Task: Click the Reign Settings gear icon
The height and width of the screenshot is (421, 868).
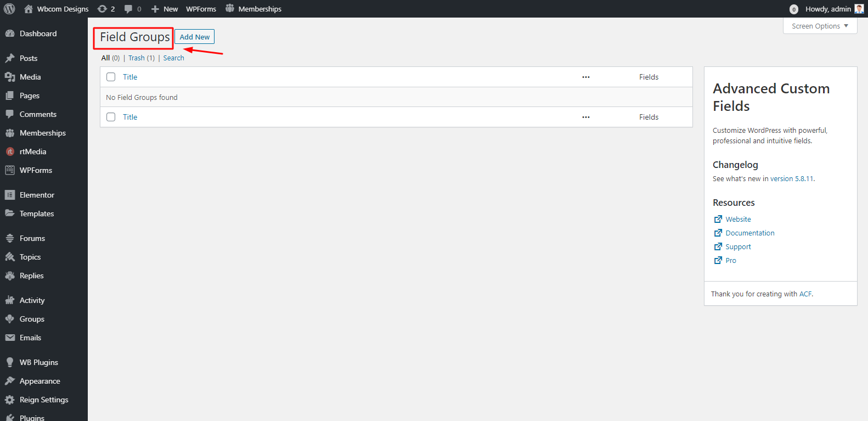Action: [x=10, y=400]
